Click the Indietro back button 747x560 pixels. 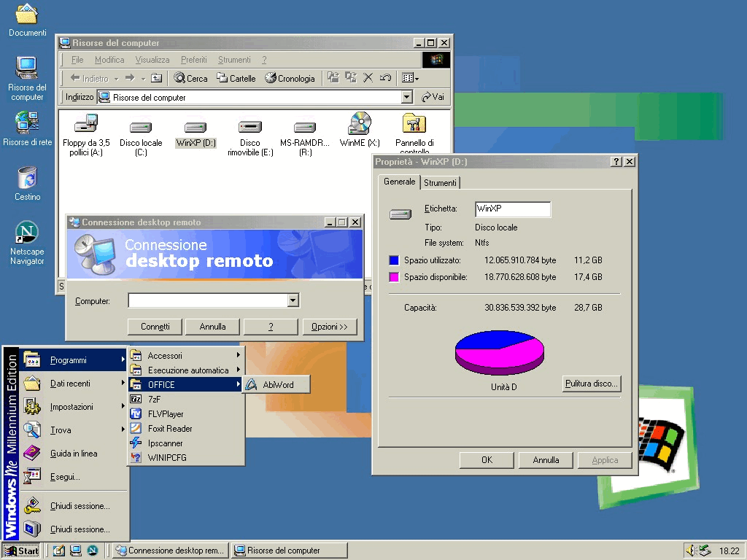click(89, 78)
